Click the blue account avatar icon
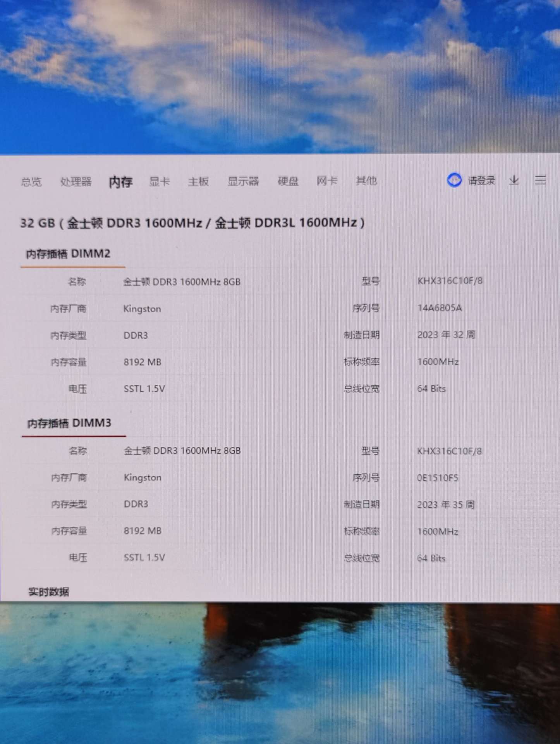Image resolution: width=560 pixels, height=744 pixels. tap(454, 180)
